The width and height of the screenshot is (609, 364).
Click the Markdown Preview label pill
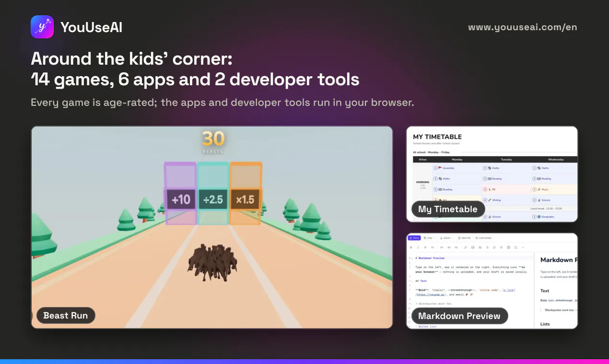[459, 316]
